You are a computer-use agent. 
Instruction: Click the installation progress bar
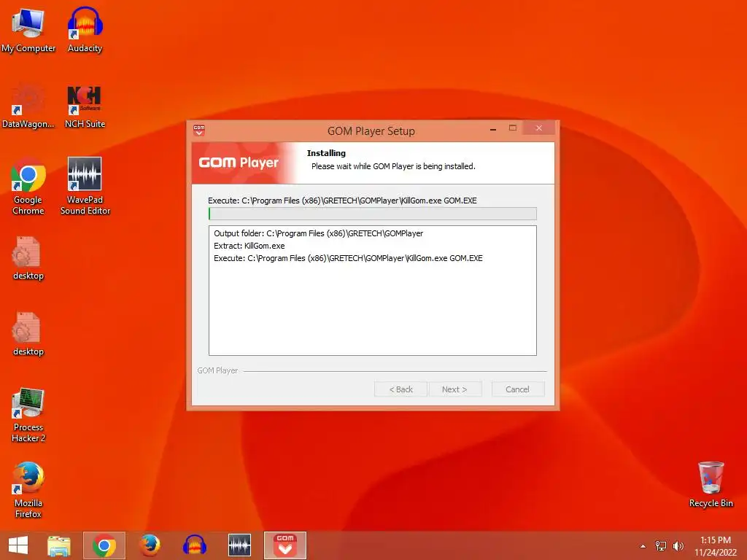(x=373, y=214)
